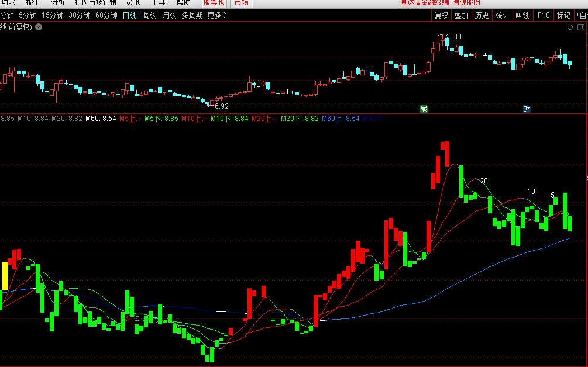The image size is (588, 367).
Task: Open the 多周期 multi-period view
Action: (x=192, y=15)
